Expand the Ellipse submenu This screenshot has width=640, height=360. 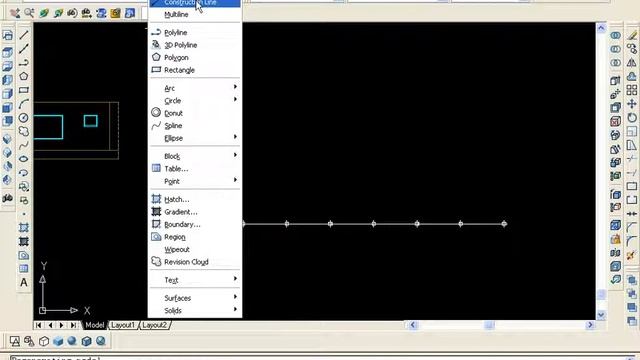[195, 138]
